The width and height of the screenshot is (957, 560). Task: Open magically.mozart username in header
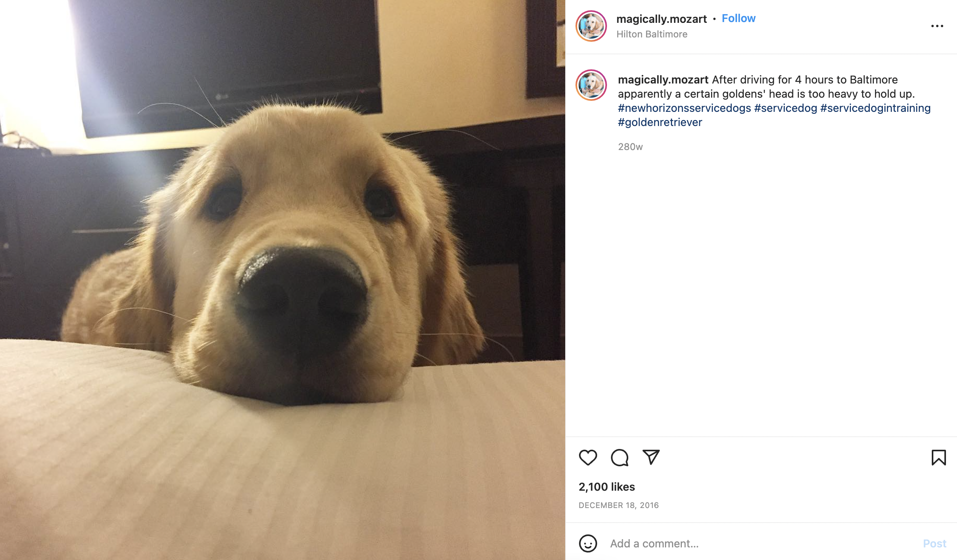coord(661,19)
